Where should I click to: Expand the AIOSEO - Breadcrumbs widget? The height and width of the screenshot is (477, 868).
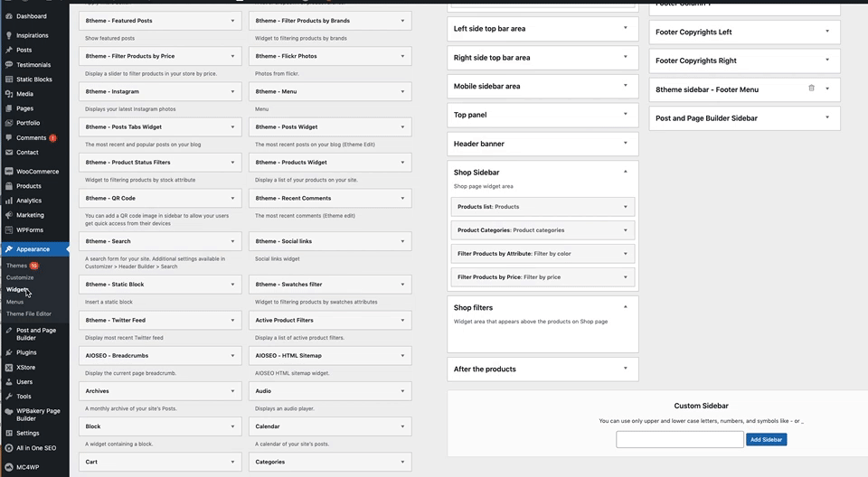(232, 356)
